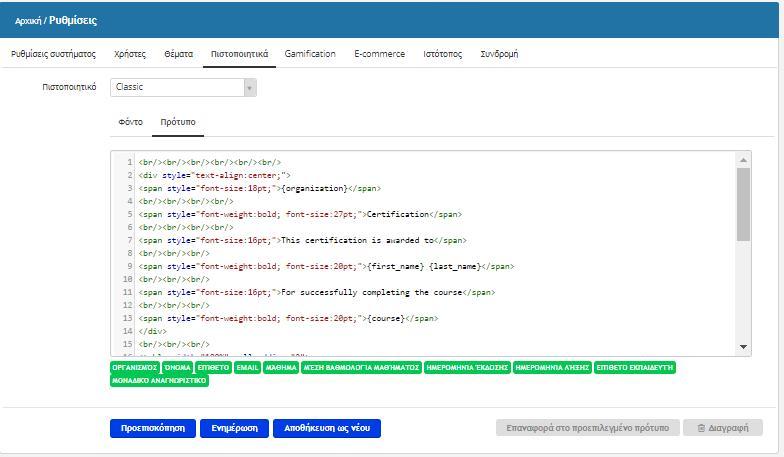Click scroll down arrow in code editor
Image resolution: width=784 pixels, height=457 pixels.
(x=744, y=346)
